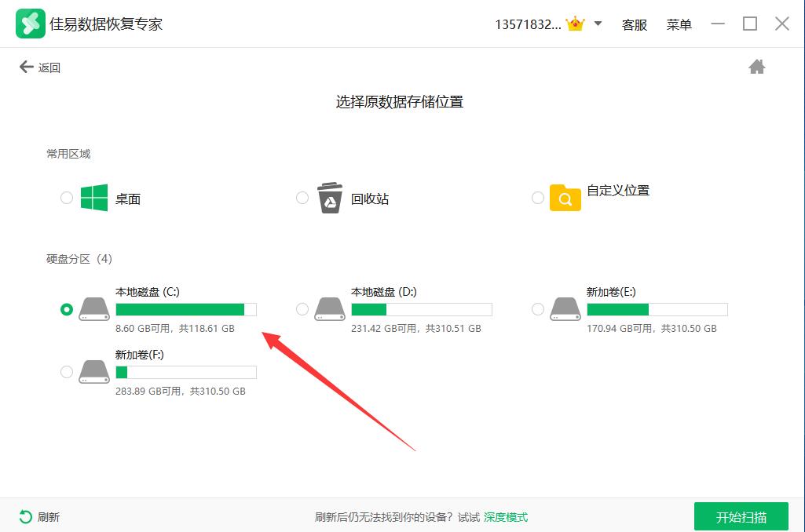This screenshot has height=532, width=805.
Task: Click the 桌面 label
Action: (x=128, y=199)
